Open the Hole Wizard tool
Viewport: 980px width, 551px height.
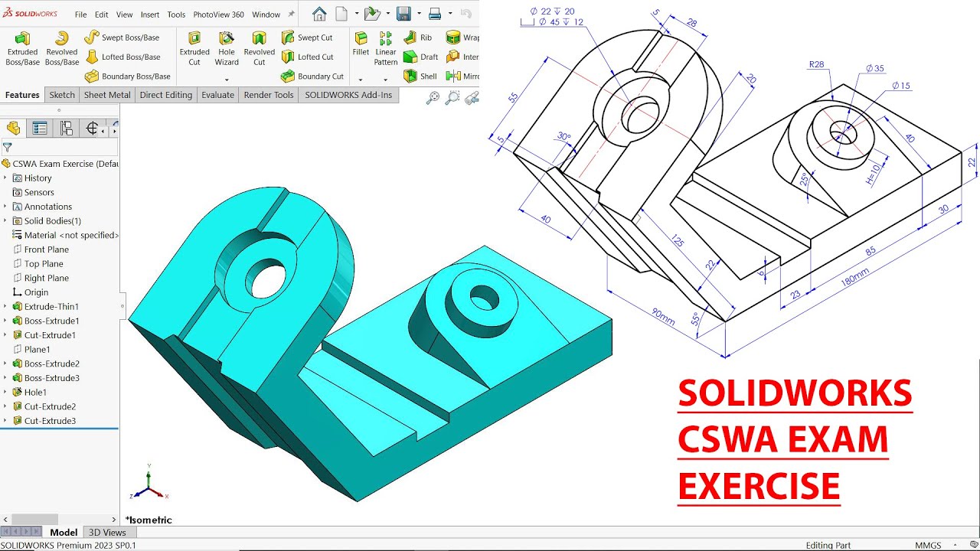(x=227, y=48)
